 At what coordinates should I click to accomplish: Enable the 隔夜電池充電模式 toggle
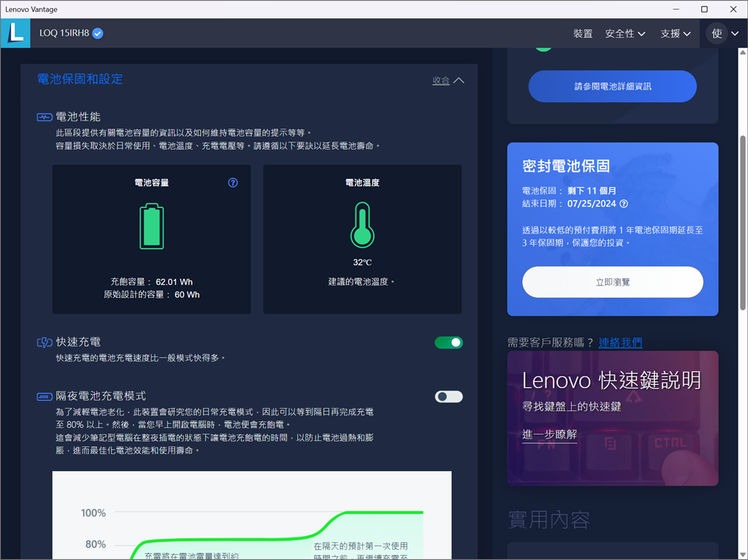(x=449, y=396)
